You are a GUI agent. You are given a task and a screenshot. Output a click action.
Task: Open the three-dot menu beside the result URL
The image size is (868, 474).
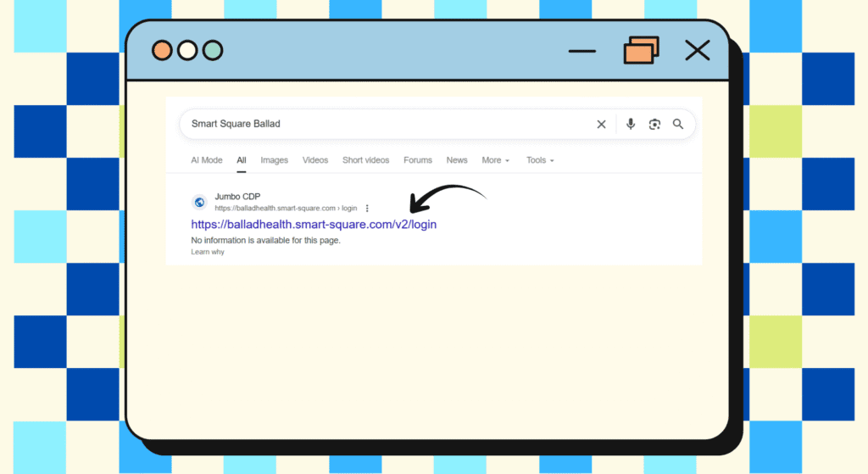coord(367,208)
